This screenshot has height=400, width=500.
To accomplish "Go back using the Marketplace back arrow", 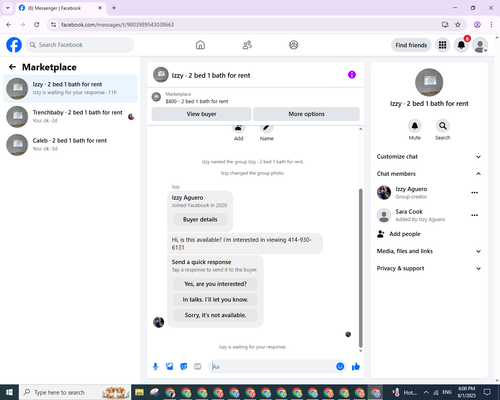I will click(x=12, y=67).
